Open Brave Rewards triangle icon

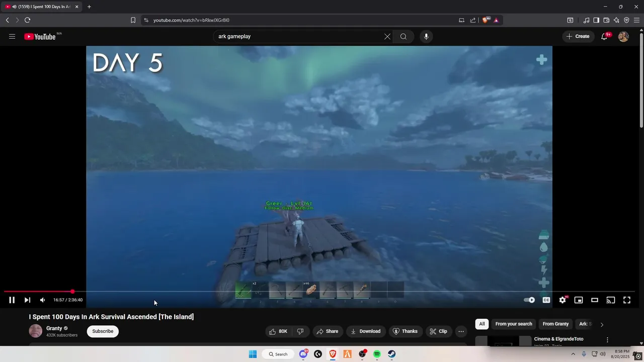click(x=496, y=20)
